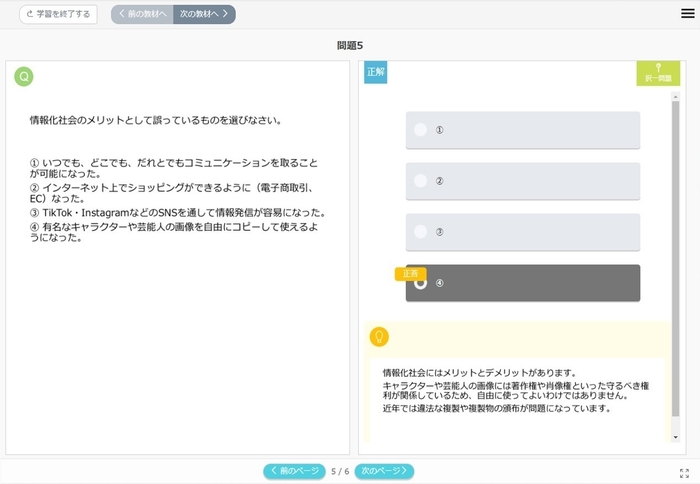
Task: Go to the previous material (前の教材へ)
Action: point(142,14)
